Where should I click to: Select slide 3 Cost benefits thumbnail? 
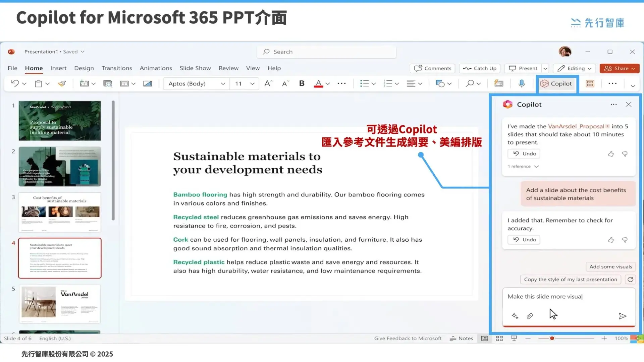(x=60, y=212)
